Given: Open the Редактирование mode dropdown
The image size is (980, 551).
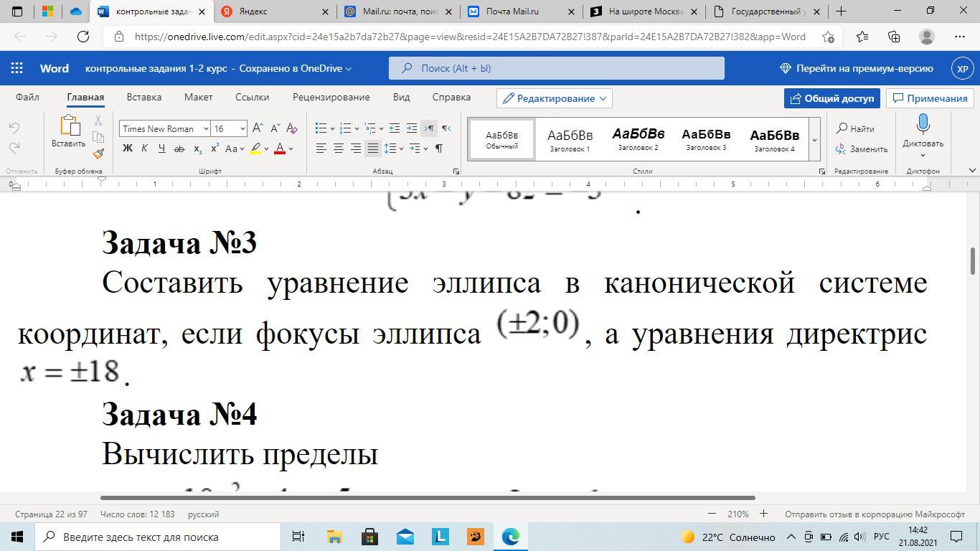Looking at the screenshot, I should (555, 98).
